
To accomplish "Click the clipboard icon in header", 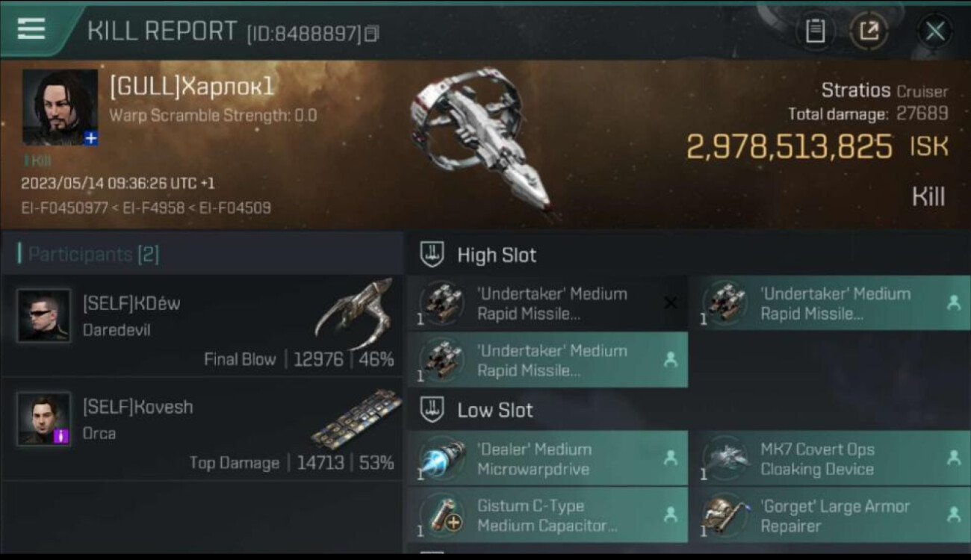I will tap(815, 31).
